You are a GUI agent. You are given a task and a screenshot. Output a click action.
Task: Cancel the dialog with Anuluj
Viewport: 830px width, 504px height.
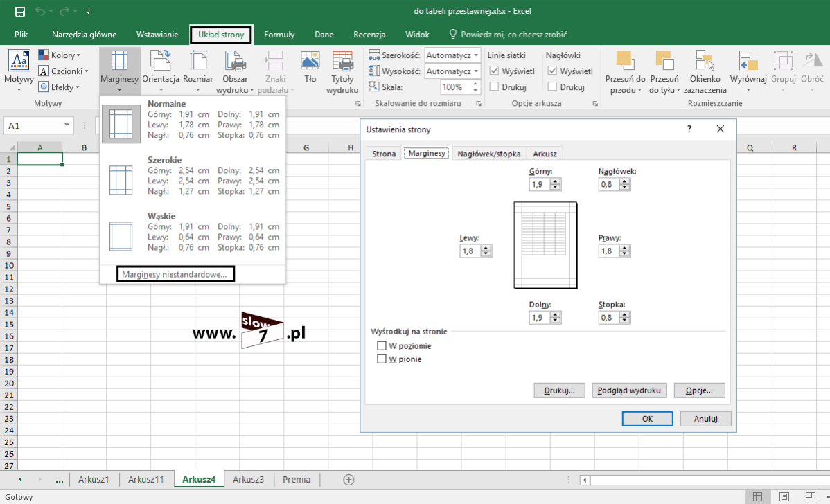(x=705, y=418)
